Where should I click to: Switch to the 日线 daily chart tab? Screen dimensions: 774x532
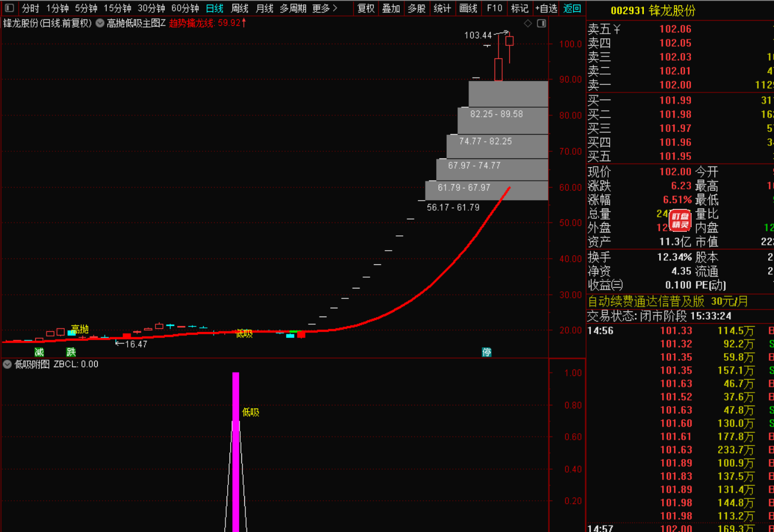pyautogui.click(x=214, y=8)
